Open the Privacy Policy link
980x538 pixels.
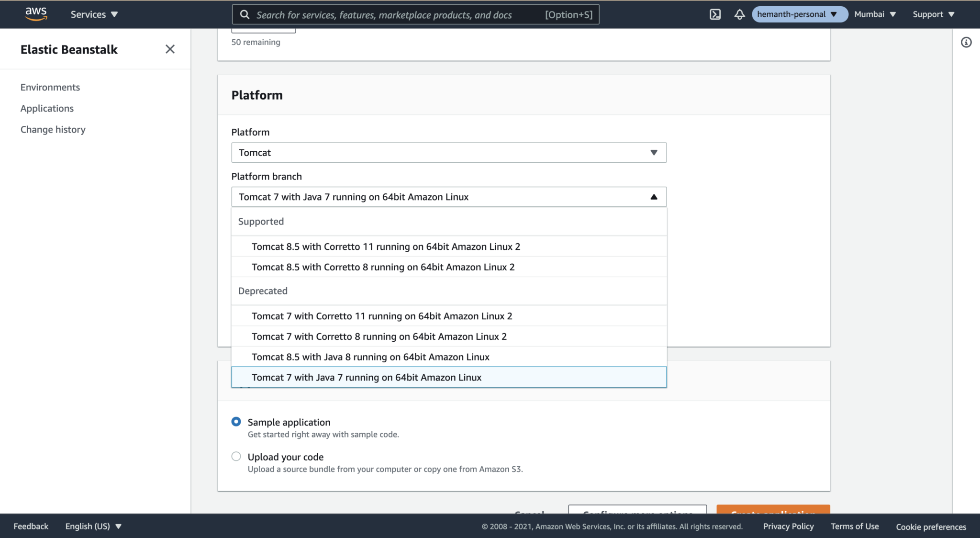pos(788,526)
